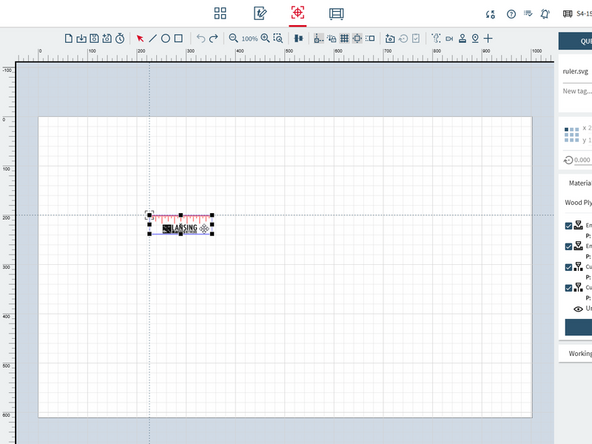Click the location pin icon
Image resolution: width=592 pixels, height=444 pixels.
tap(475, 38)
